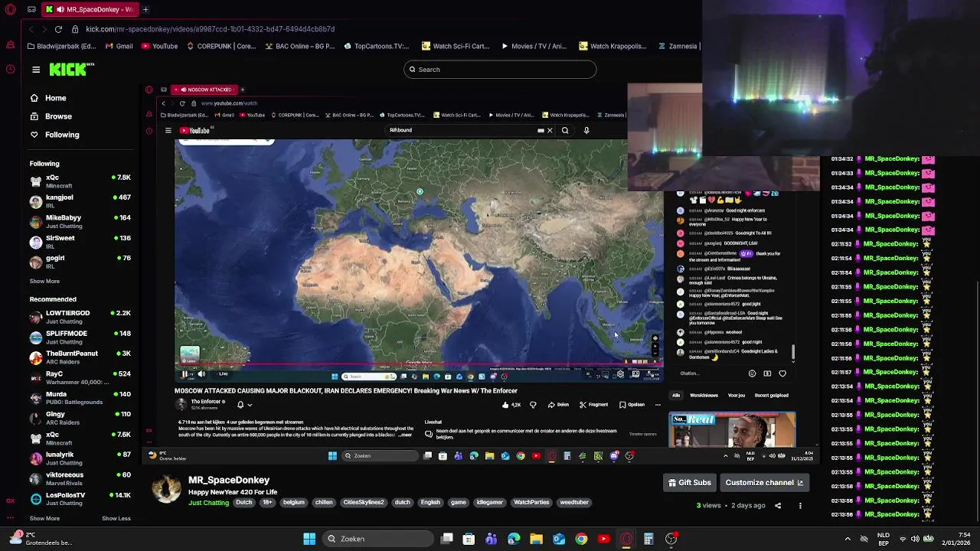Show hidden system tray icons
Screen dimensions: 980x551
point(848,539)
